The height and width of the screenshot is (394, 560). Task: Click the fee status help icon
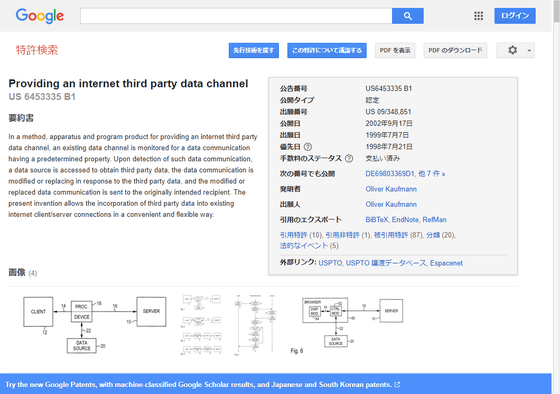(x=349, y=159)
